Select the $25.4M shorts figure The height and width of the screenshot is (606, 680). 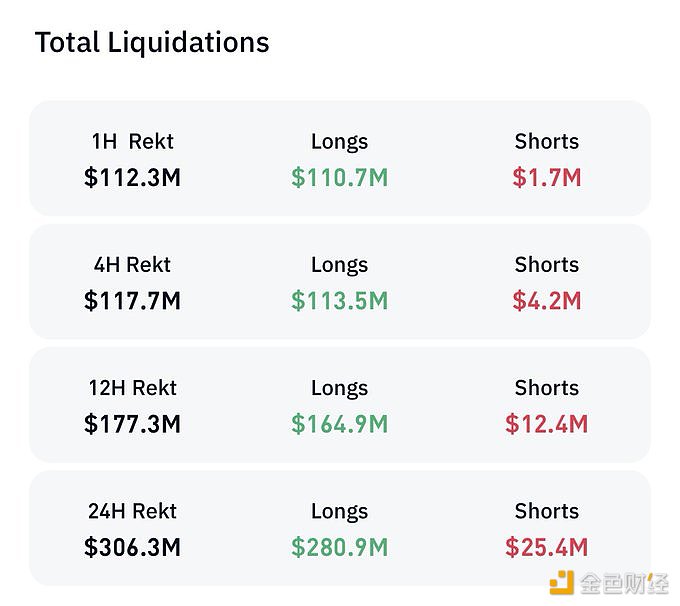tap(546, 547)
